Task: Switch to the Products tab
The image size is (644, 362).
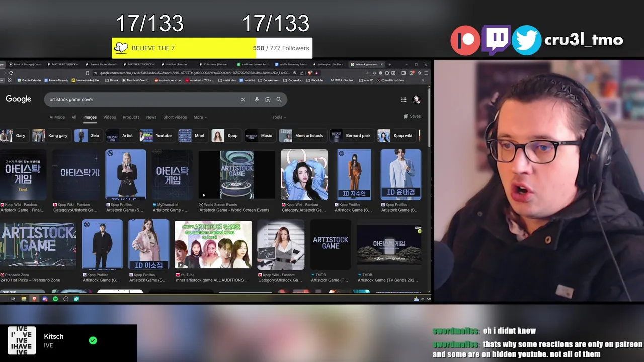Action: [131, 117]
